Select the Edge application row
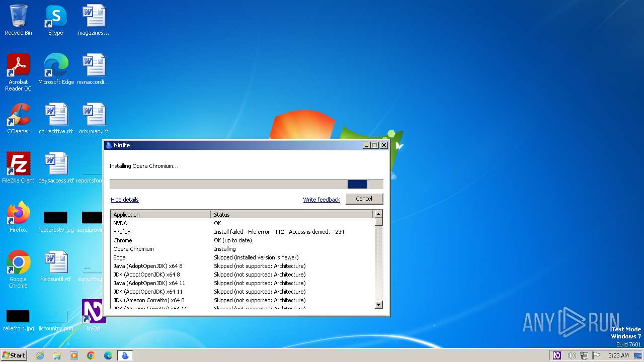The width and height of the screenshot is (644, 362). click(243, 257)
